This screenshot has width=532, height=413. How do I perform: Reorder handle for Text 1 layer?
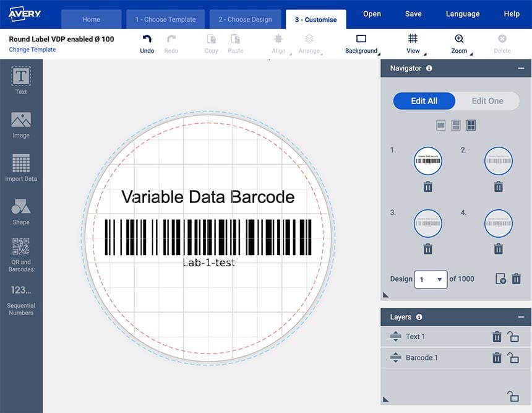click(x=396, y=337)
